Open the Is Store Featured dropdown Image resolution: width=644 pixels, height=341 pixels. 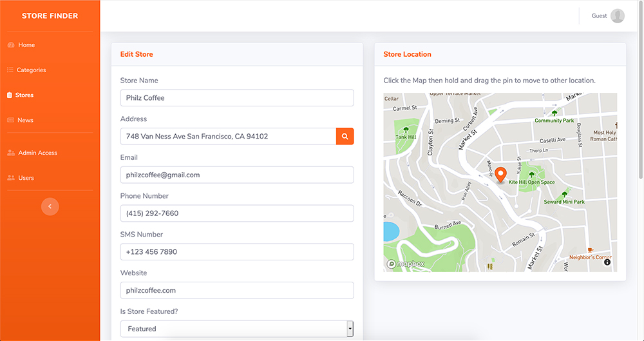(237, 329)
